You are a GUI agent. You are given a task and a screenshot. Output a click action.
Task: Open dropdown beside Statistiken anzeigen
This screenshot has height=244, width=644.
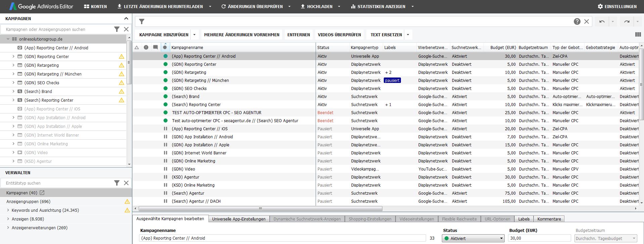(413, 6)
